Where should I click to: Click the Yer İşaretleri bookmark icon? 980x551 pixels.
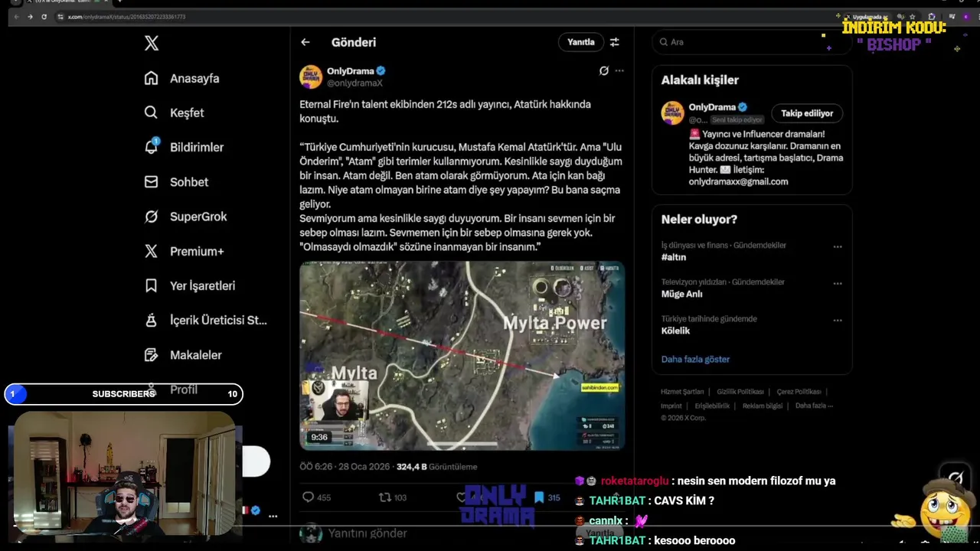[x=152, y=285]
